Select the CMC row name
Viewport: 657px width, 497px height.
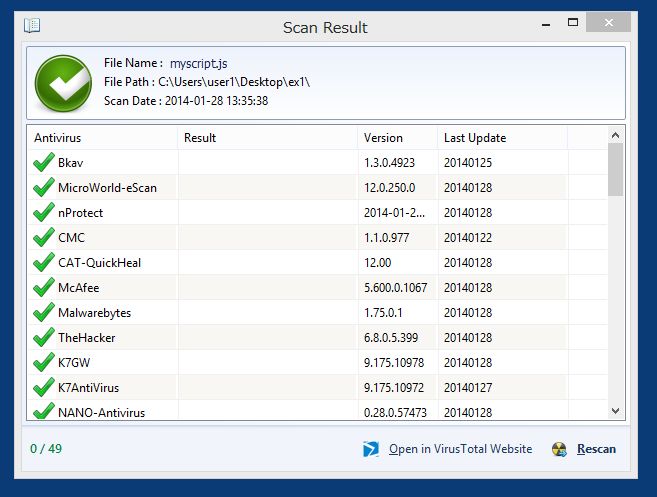pyautogui.click(x=71, y=238)
